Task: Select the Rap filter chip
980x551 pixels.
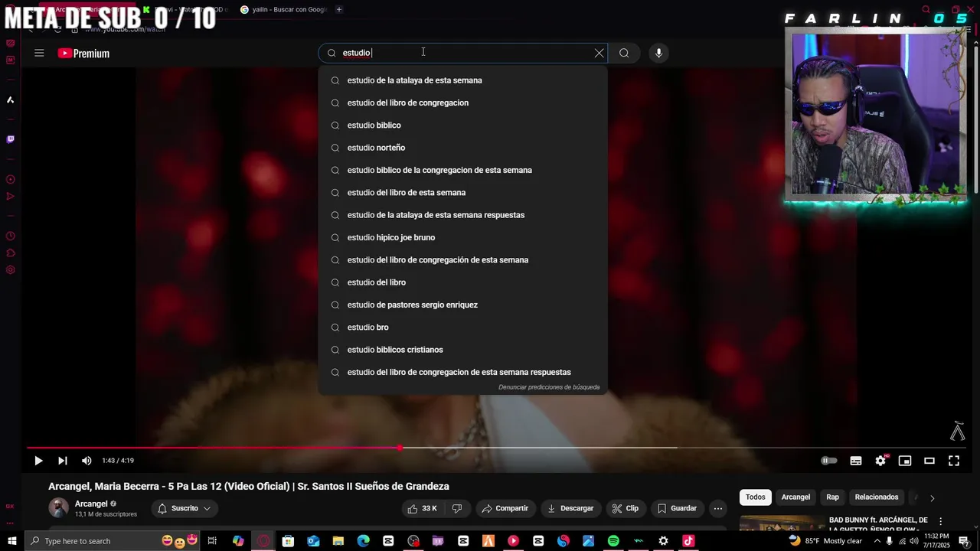Action: pyautogui.click(x=832, y=497)
